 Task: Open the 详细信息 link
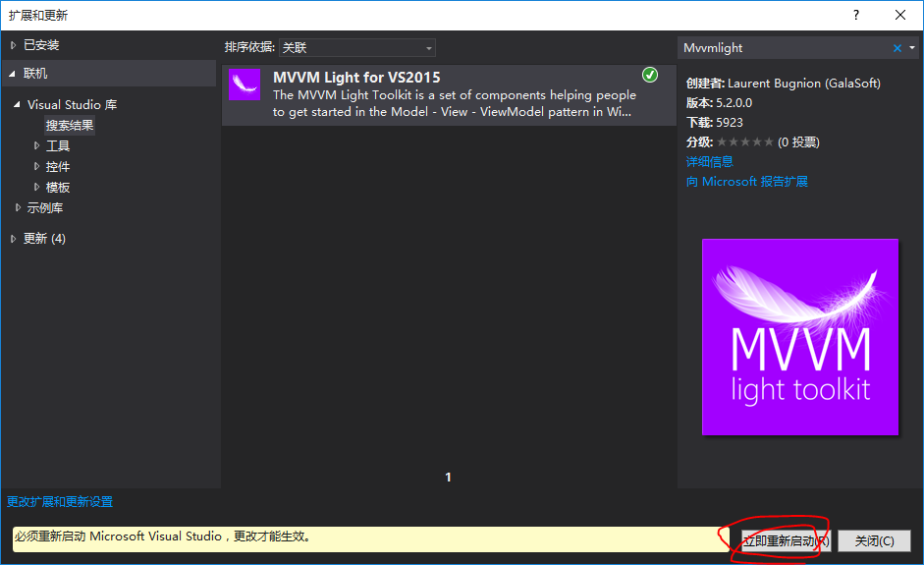710,161
